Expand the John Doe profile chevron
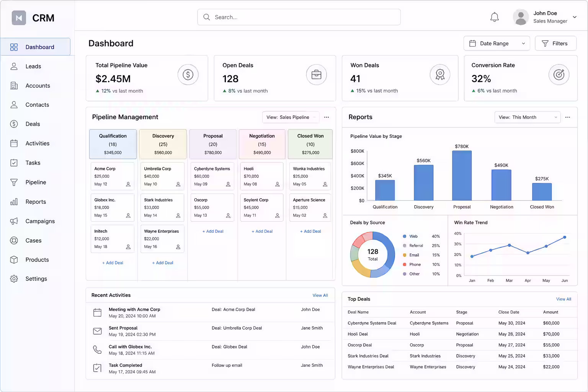Viewport: 588px width, 392px height. [x=575, y=17]
